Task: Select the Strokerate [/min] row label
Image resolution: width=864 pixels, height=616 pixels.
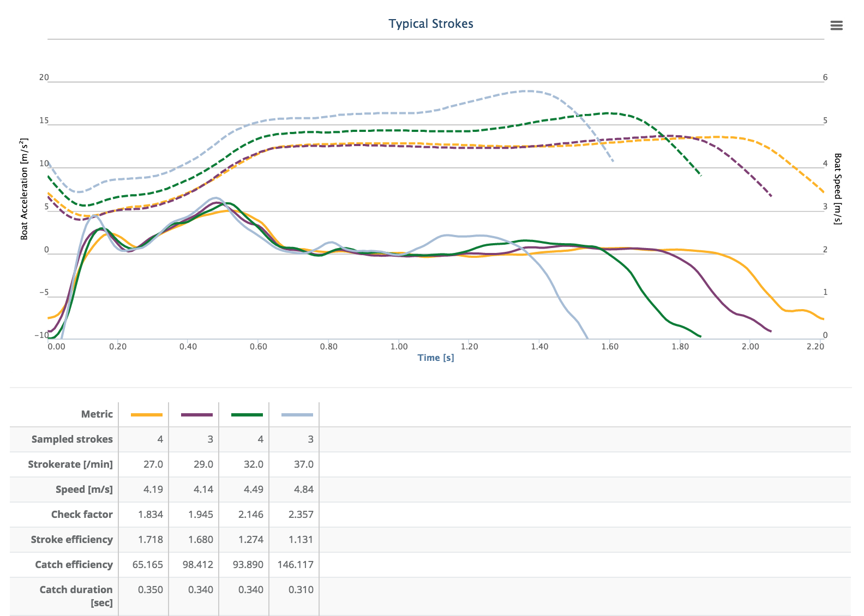Action: coord(70,464)
